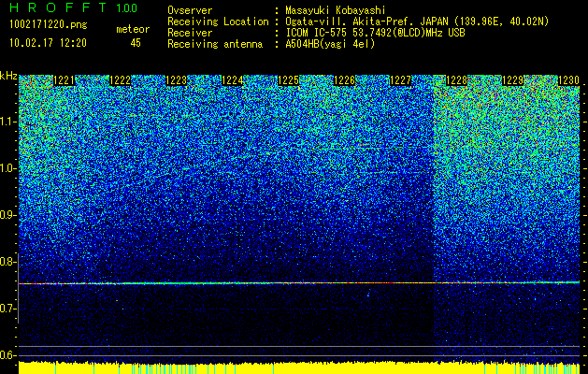Click the name Masayuki Kobayashi
Image resolution: width=588 pixels, height=374 pixels.
coord(336,10)
